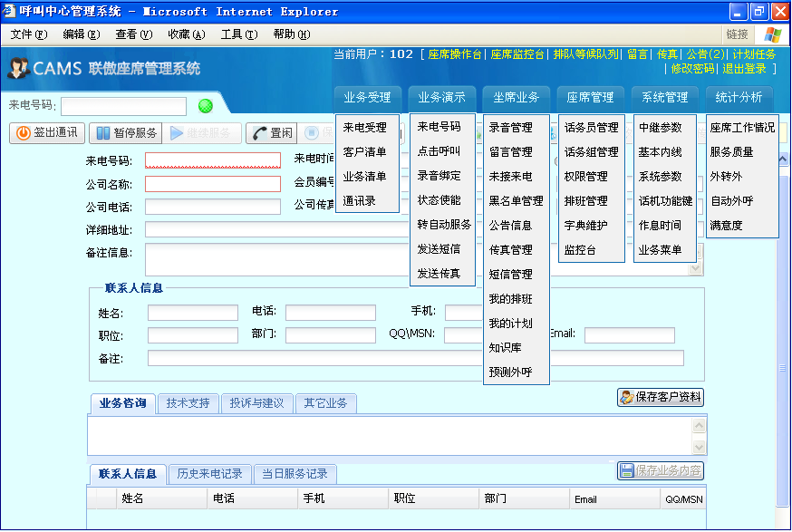The image size is (792, 532).
Task: Click the 保存客户资料 save customer button
Action: tap(660, 397)
